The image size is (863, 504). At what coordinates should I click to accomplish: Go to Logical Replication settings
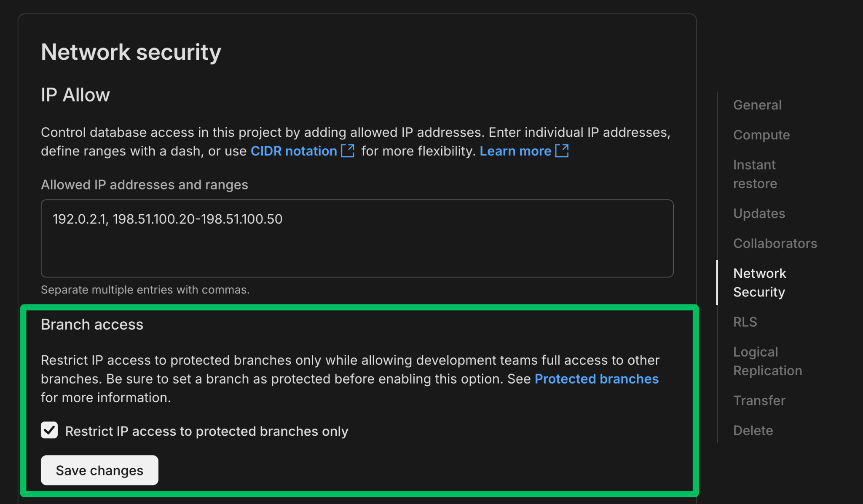(x=767, y=361)
